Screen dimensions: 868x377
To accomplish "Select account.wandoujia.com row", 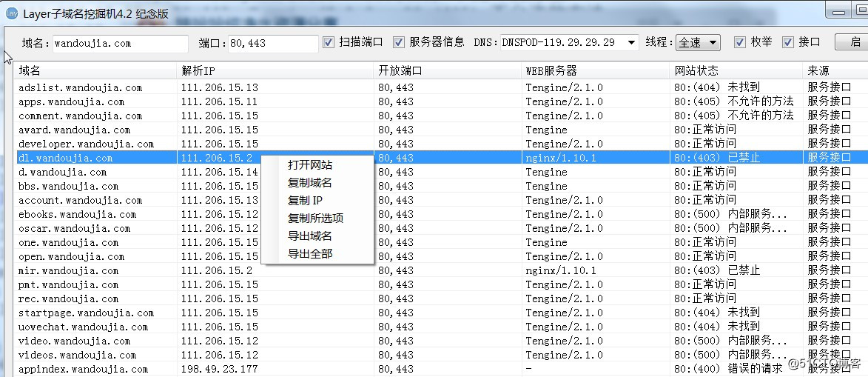I will point(441,201).
